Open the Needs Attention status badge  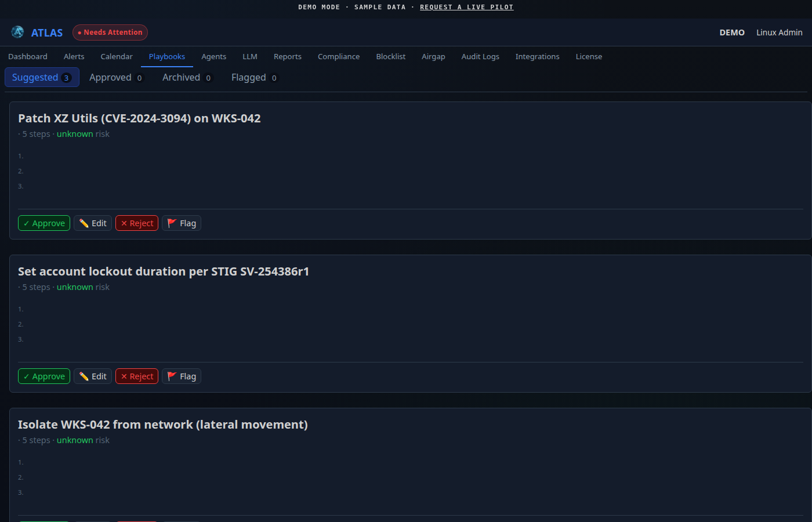[x=110, y=32]
